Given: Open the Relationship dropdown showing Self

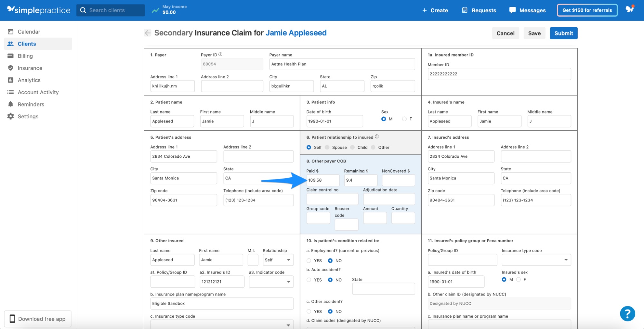Looking at the screenshot, I should point(278,260).
